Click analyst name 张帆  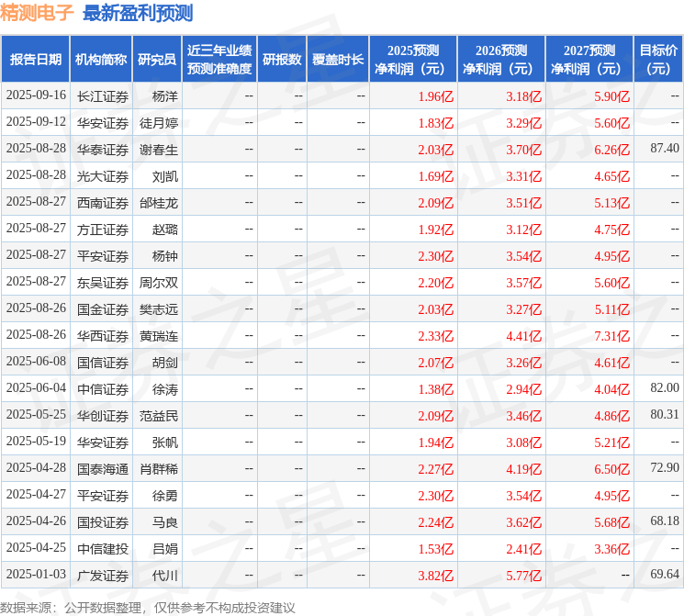click(x=165, y=442)
